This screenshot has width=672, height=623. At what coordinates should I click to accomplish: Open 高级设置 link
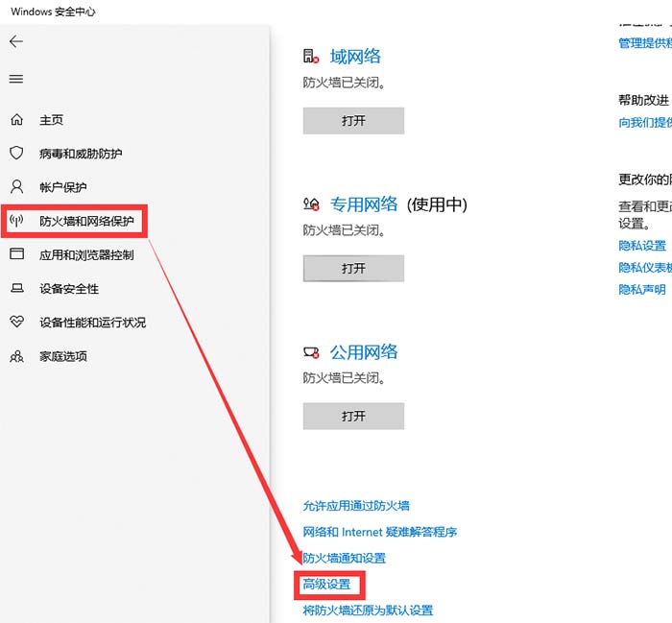point(326,584)
